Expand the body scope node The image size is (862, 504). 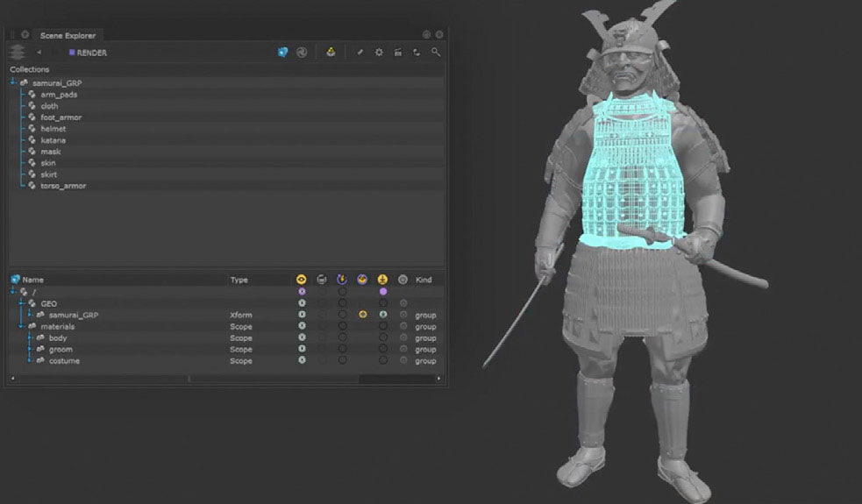30,337
